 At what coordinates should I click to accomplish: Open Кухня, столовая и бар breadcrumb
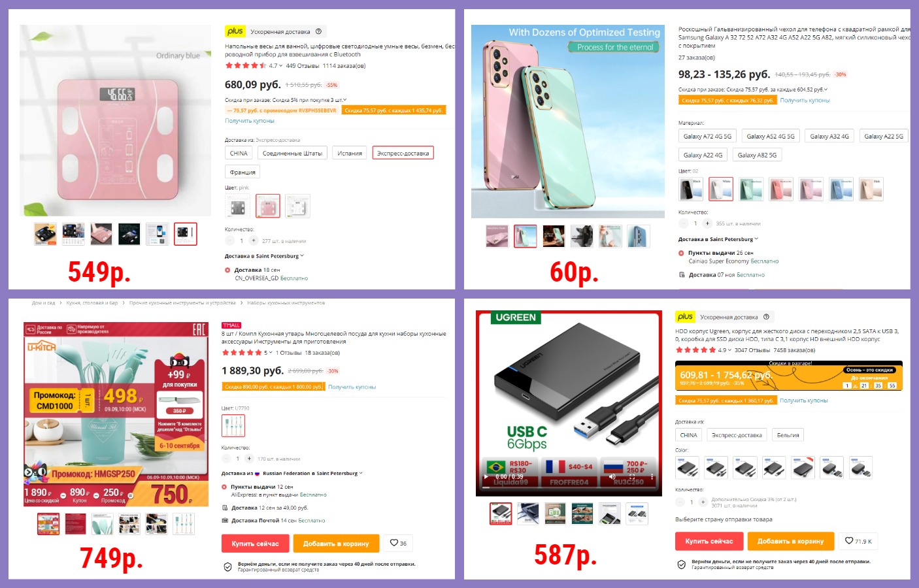(x=92, y=303)
